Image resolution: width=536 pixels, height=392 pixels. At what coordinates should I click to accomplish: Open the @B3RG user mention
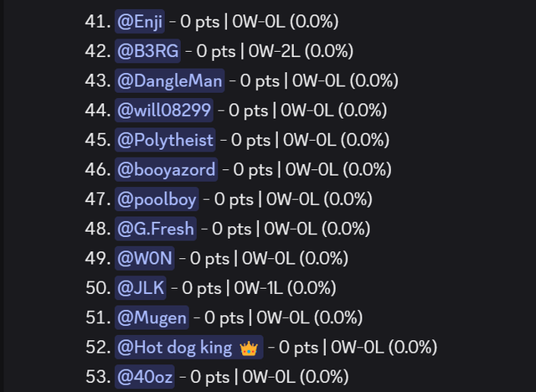click(147, 51)
